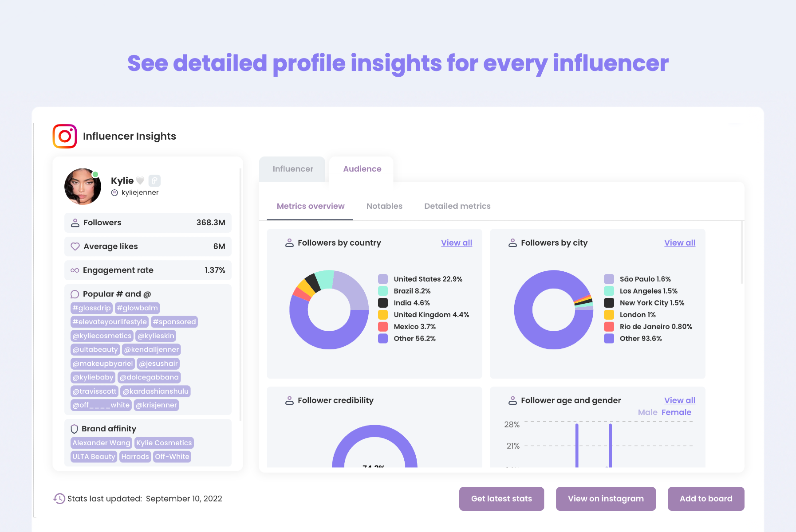Click the Followers by country person icon

tap(289, 243)
